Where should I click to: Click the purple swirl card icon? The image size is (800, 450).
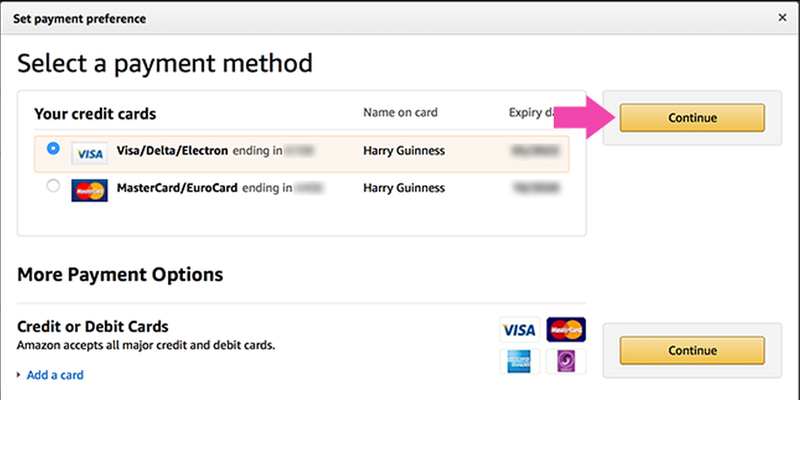point(566,361)
